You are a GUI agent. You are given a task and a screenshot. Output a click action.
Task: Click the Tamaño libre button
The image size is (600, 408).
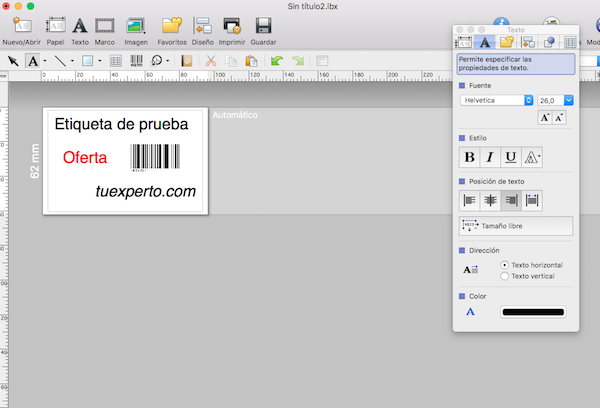(516, 226)
